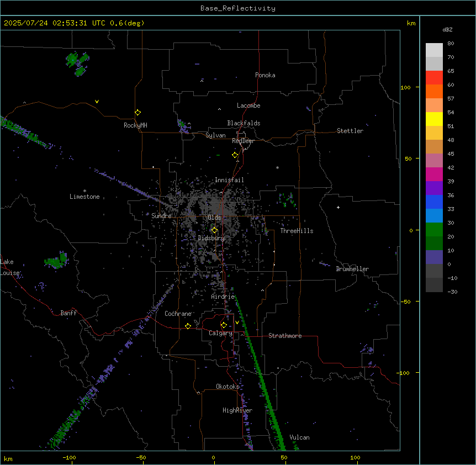
Task: Click the Okotoks label
Action: coord(228,387)
